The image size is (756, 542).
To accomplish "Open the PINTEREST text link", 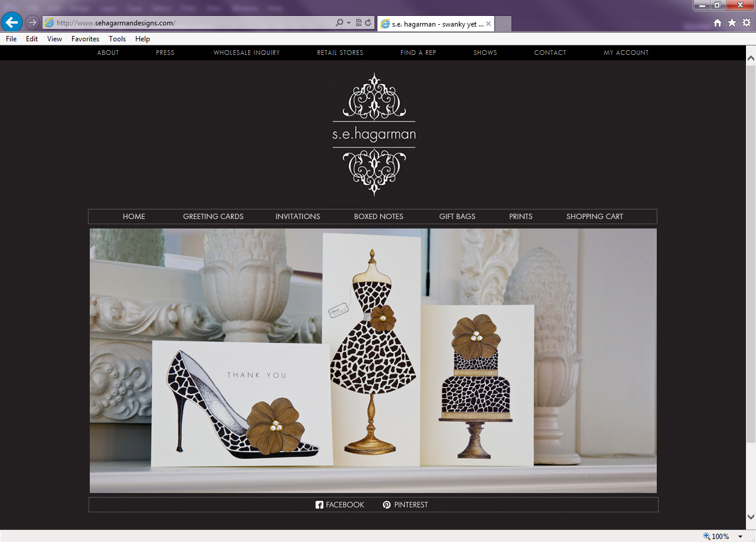I will 411,505.
